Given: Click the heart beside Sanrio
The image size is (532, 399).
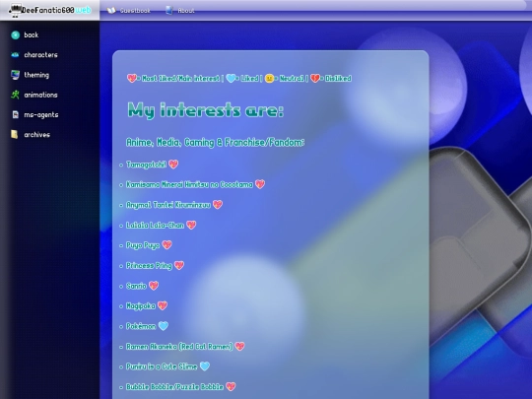Looking at the screenshot, I should pos(154,286).
